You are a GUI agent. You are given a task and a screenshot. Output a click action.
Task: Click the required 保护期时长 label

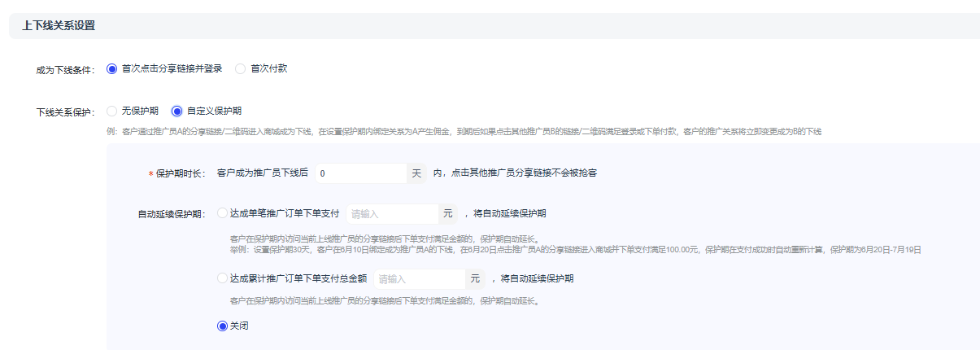click(x=181, y=174)
